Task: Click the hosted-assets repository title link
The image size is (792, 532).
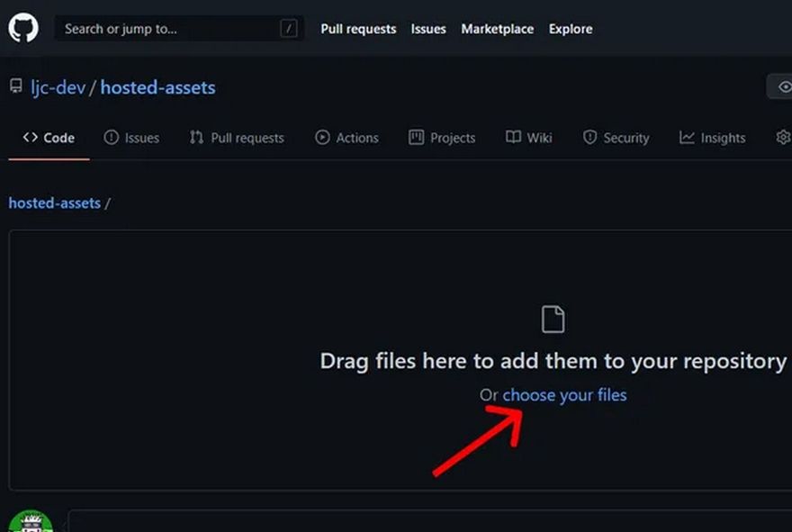Action: point(157,87)
